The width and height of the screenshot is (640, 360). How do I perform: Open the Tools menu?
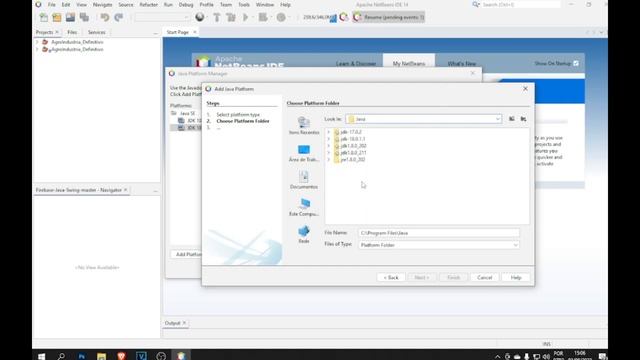point(244,4)
